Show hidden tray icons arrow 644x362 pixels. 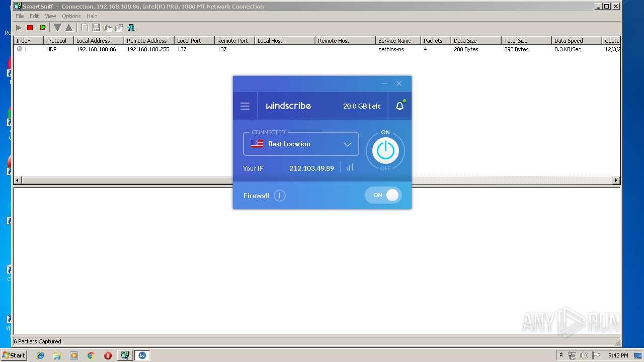pos(561,355)
